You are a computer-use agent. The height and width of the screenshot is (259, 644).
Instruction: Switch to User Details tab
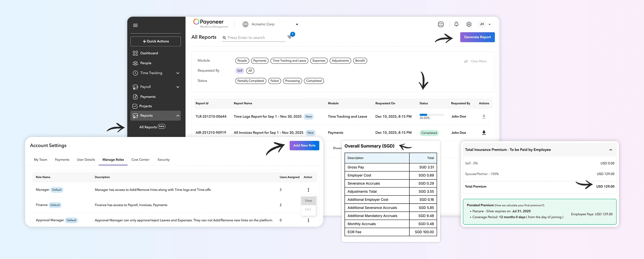(x=86, y=160)
